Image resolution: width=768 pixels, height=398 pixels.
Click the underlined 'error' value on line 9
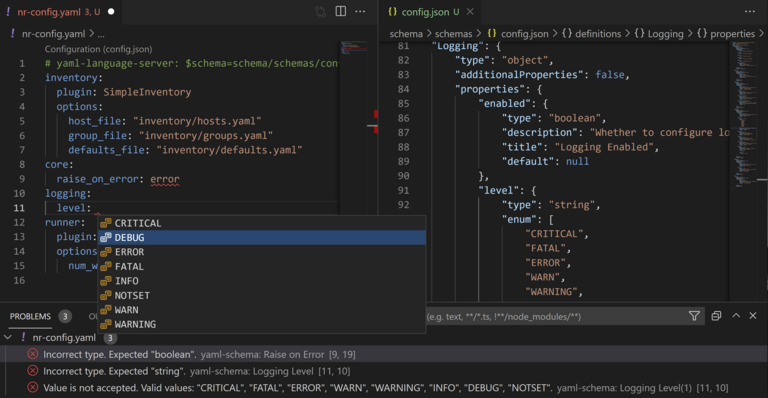pos(165,179)
